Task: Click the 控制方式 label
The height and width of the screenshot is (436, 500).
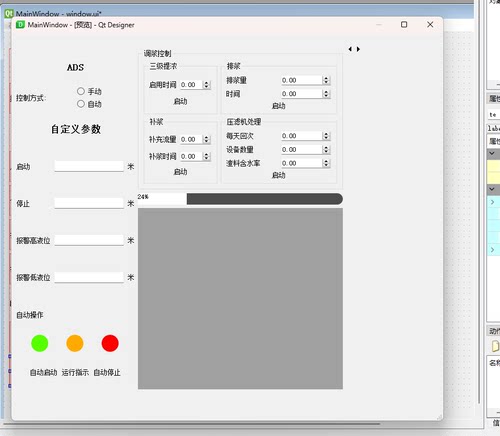Action: 31,98
